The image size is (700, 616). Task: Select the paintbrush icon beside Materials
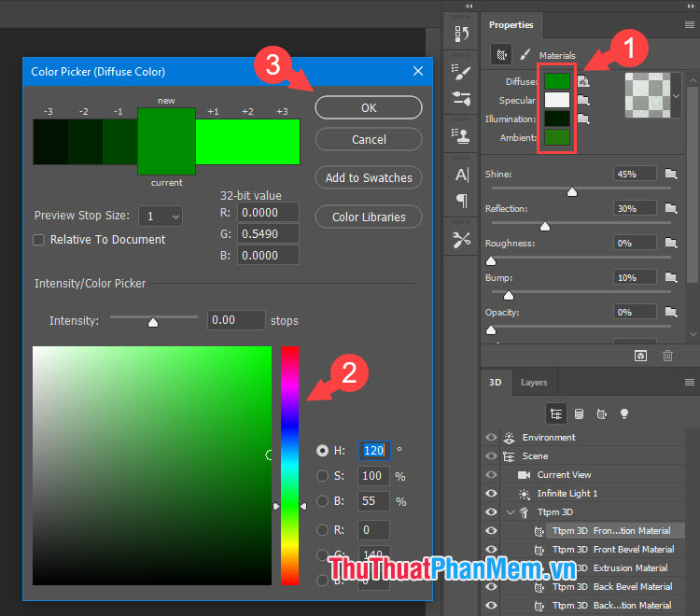point(525,54)
